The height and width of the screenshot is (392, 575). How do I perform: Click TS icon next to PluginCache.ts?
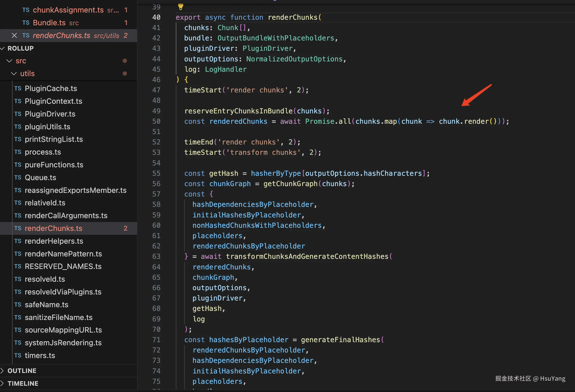(18, 88)
